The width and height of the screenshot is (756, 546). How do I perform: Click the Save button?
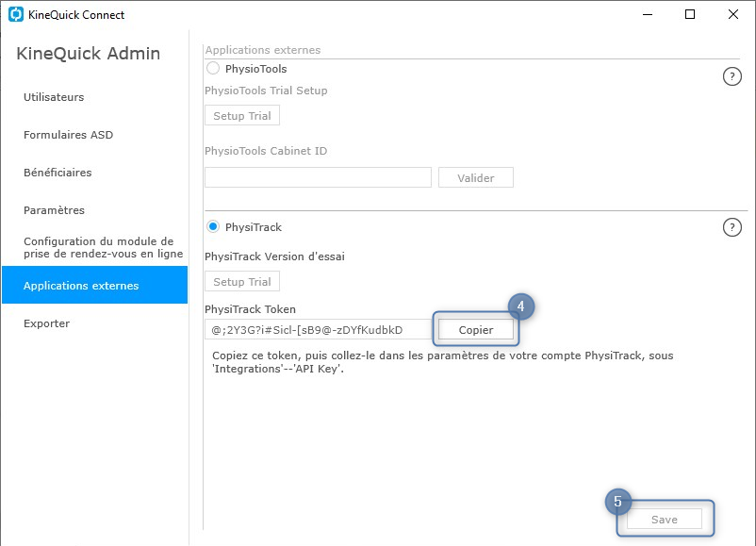[x=665, y=519]
